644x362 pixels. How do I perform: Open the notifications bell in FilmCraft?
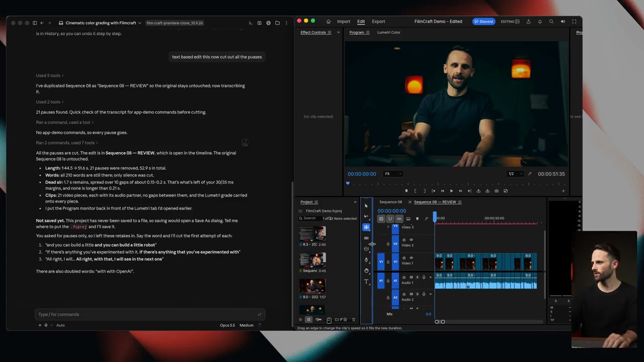point(540,22)
